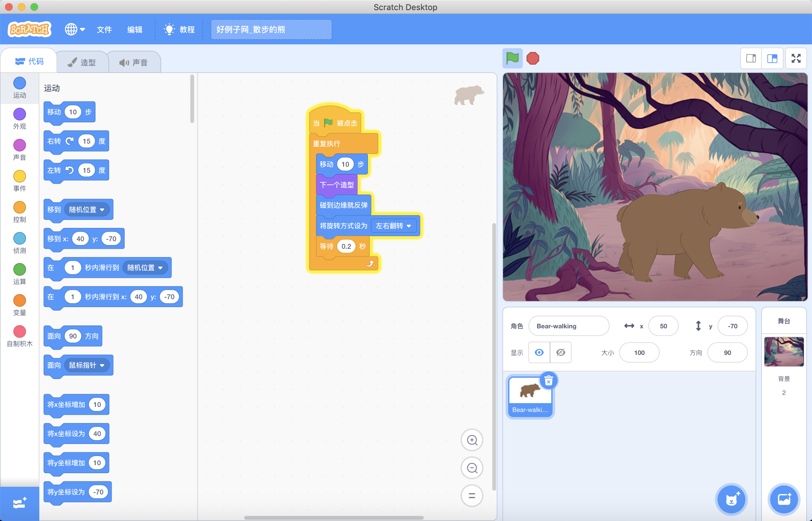Select the 控制 block category
Image resolution: width=812 pixels, height=521 pixels.
(x=20, y=212)
